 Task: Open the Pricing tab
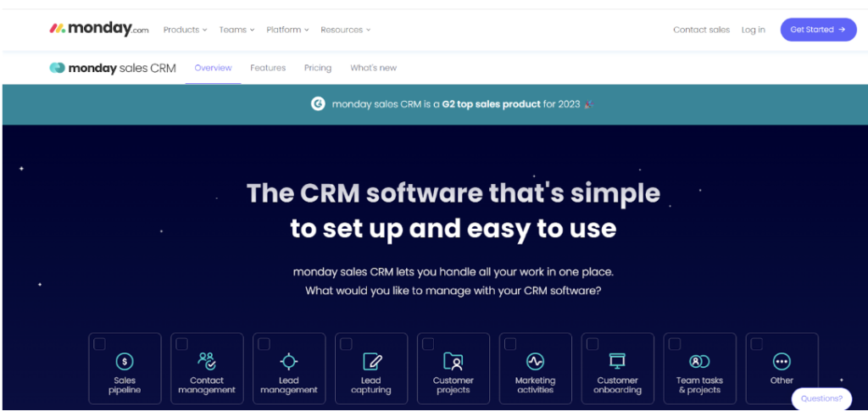318,68
